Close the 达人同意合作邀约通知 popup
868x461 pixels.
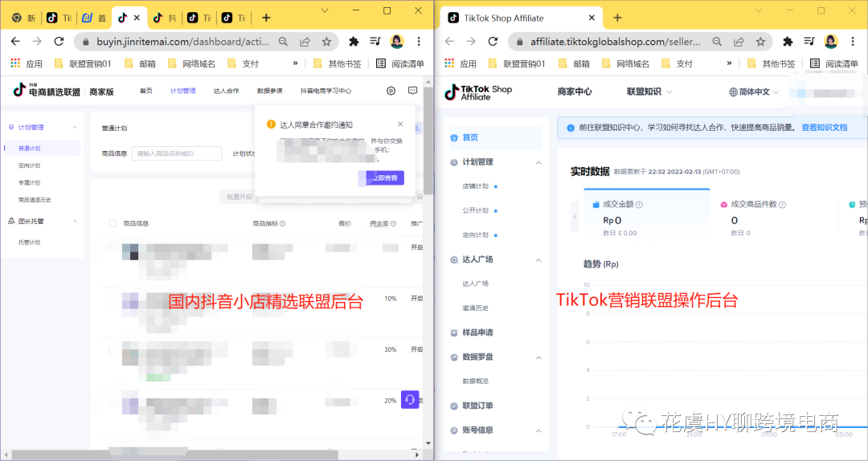tap(400, 124)
